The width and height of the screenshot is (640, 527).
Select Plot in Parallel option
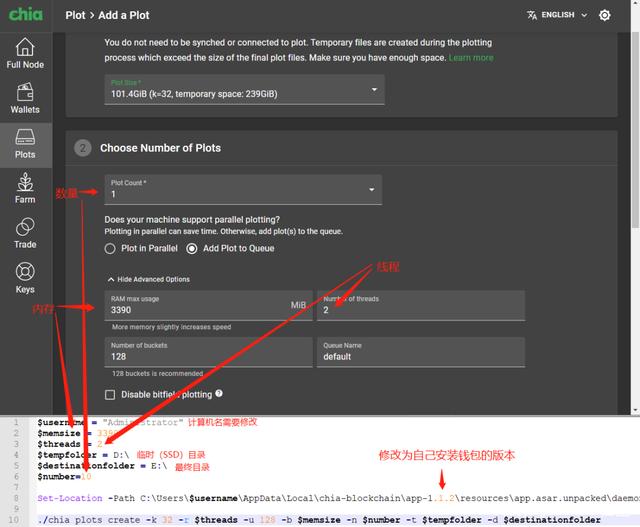(x=141, y=248)
